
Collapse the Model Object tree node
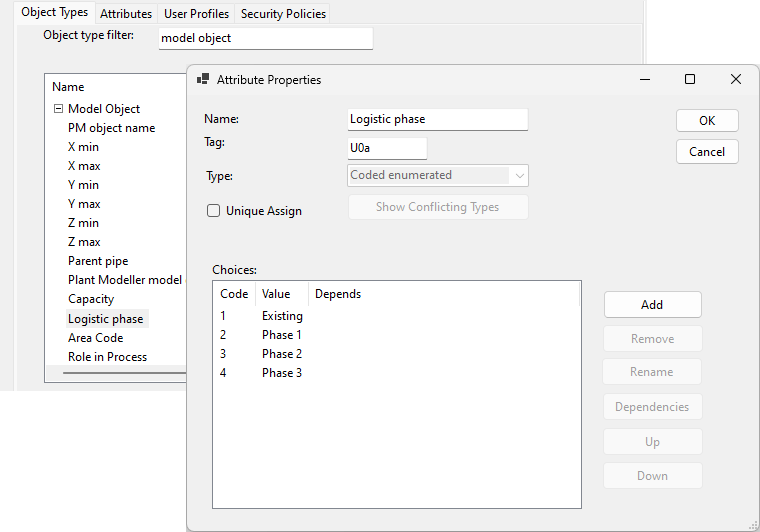coord(58,109)
